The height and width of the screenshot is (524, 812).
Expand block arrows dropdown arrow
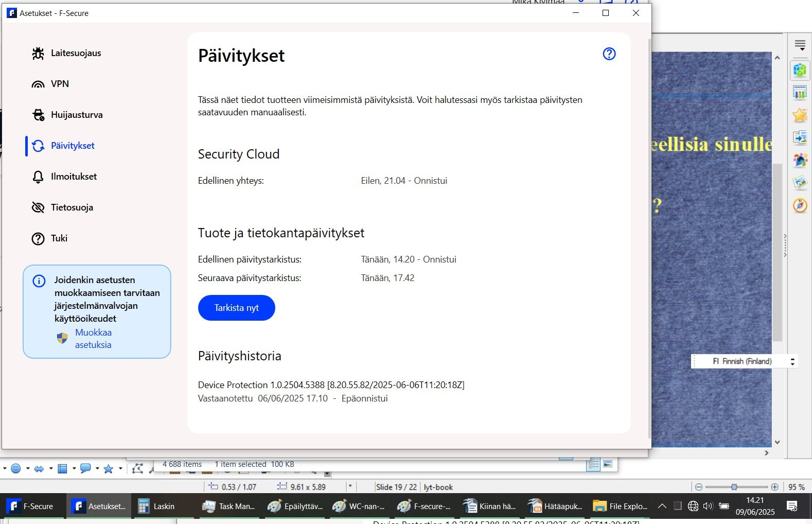tap(50, 468)
